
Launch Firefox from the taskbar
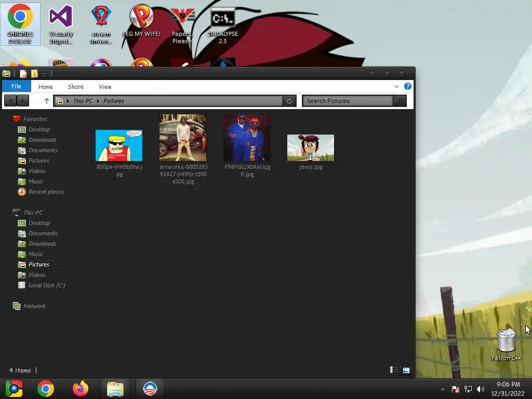tap(81, 389)
